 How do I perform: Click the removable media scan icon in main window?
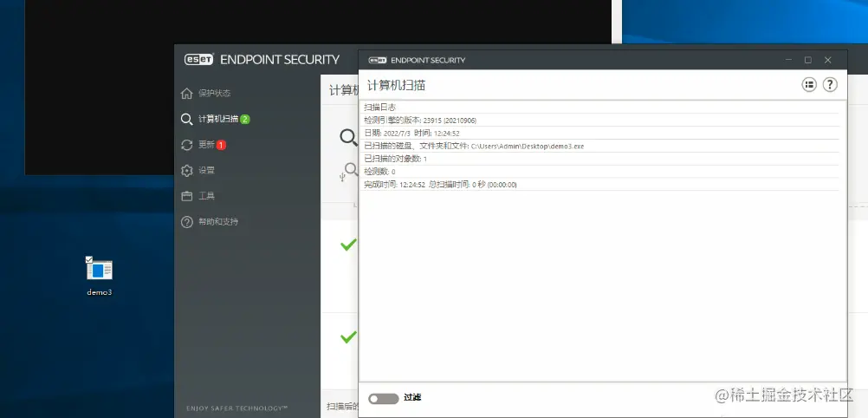[348, 173]
